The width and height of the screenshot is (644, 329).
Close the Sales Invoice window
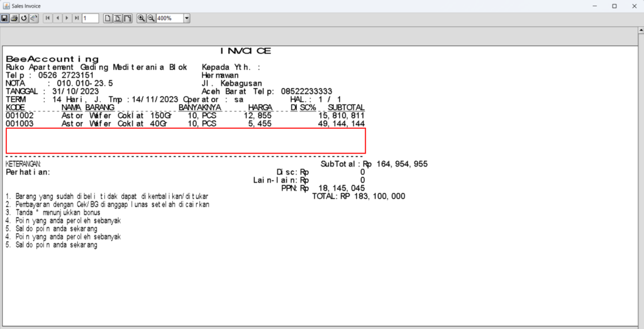633,6
